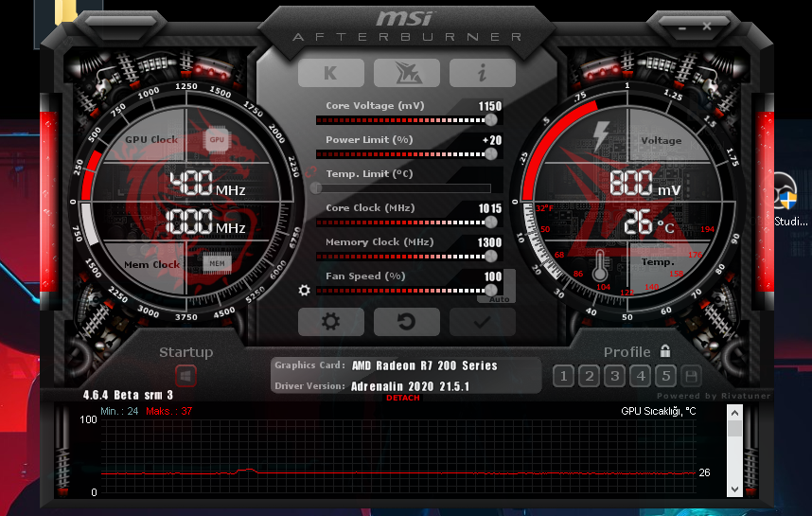Click graph scrollbar down arrow

pyautogui.click(x=734, y=489)
